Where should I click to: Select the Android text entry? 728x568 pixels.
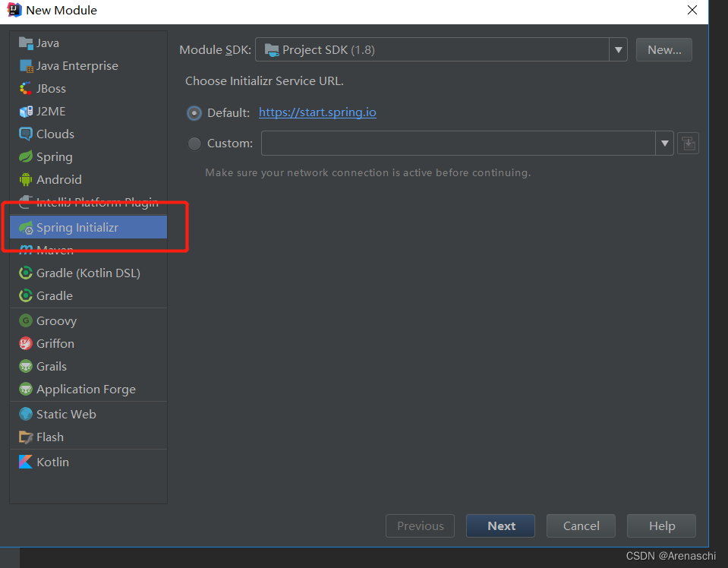[59, 179]
